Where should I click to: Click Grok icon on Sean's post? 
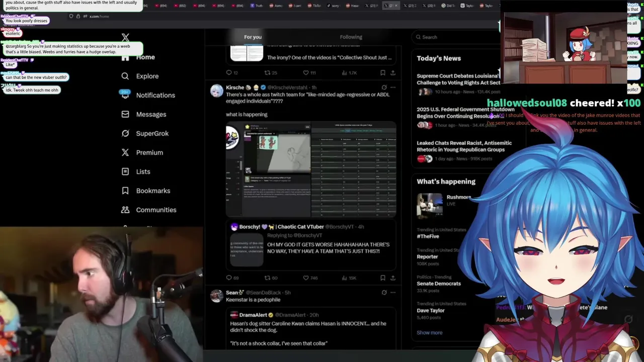point(384,293)
